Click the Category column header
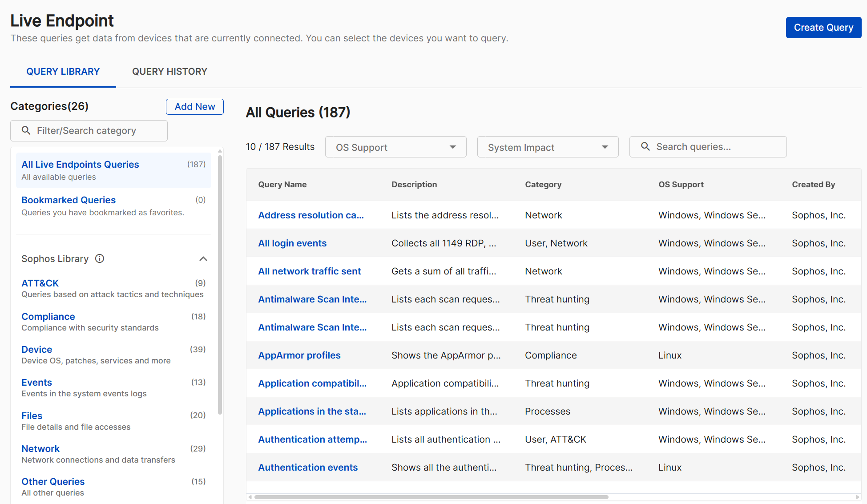The height and width of the screenshot is (504, 867). pyautogui.click(x=543, y=185)
